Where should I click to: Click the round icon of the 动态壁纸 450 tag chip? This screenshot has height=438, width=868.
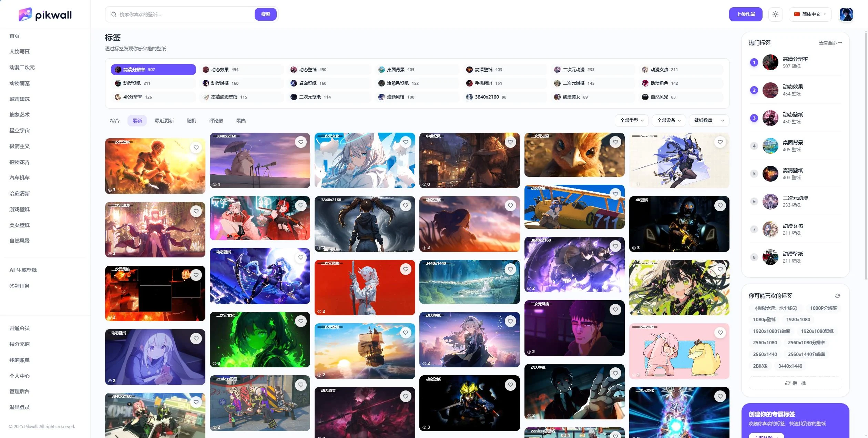[294, 70]
